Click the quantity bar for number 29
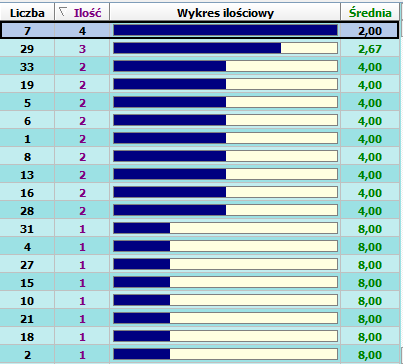The width and height of the screenshot is (403, 364). [x=225, y=48]
